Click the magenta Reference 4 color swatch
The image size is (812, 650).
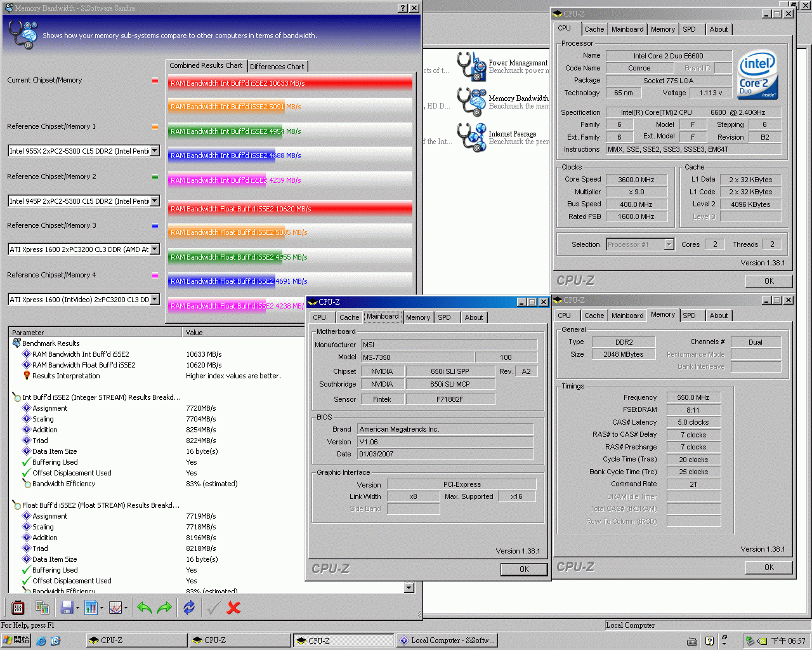pos(155,275)
